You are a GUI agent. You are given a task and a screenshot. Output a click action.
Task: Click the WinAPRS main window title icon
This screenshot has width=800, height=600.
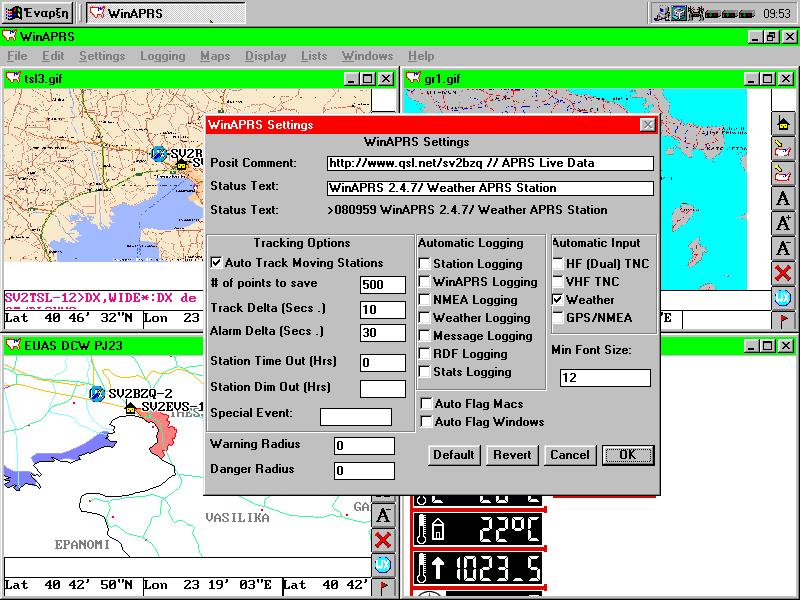point(10,36)
